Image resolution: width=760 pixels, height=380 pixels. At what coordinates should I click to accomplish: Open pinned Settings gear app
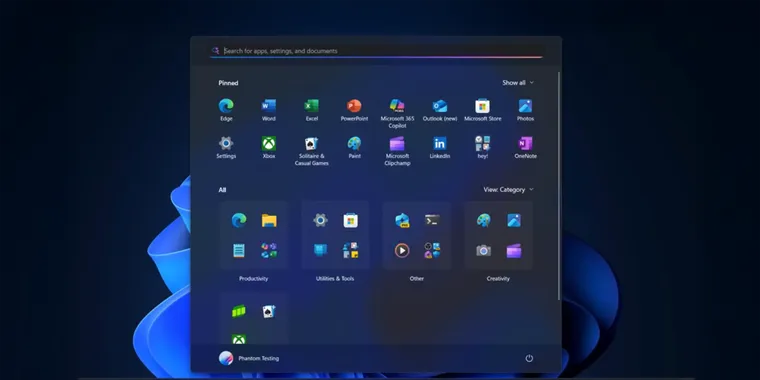click(226, 147)
